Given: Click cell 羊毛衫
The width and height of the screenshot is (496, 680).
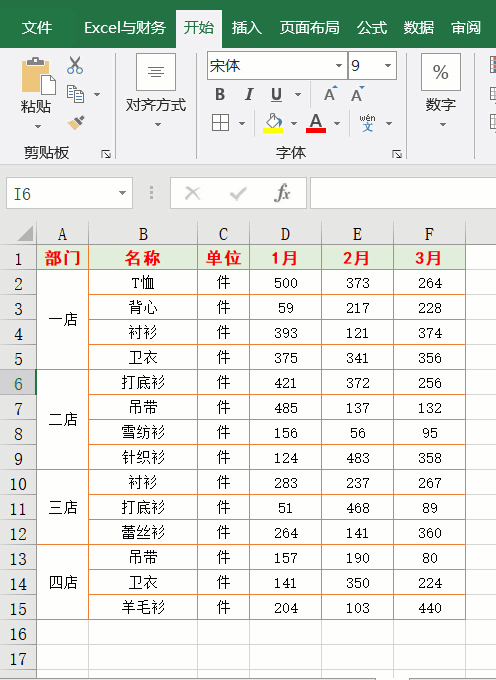Looking at the screenshot, I should [143, 607].
